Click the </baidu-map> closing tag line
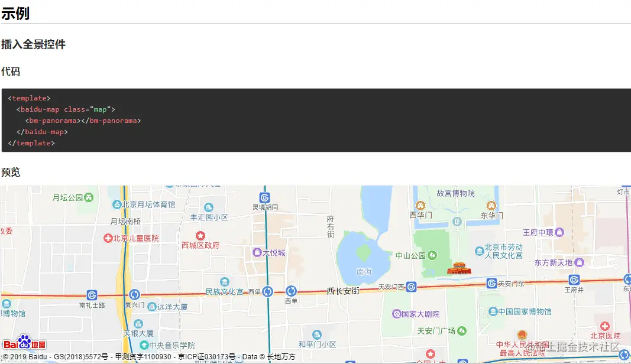This screenshot has width=631, height=364. coord(42,132)
